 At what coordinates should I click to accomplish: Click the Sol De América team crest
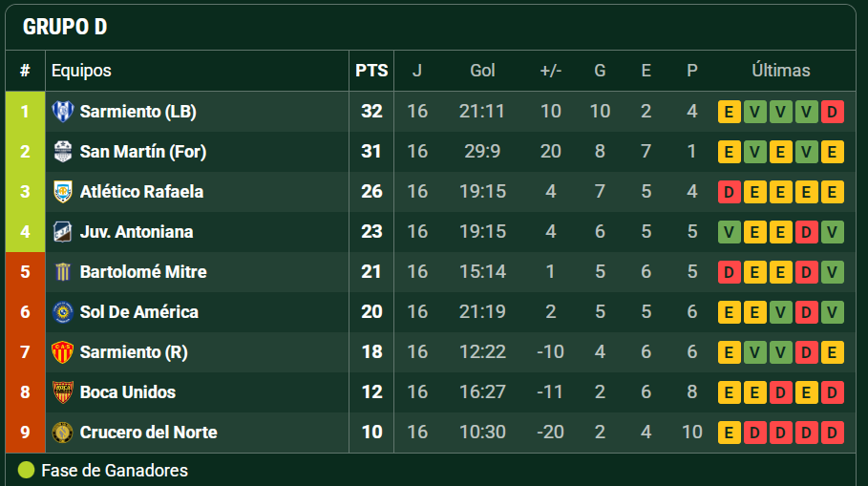62,312
